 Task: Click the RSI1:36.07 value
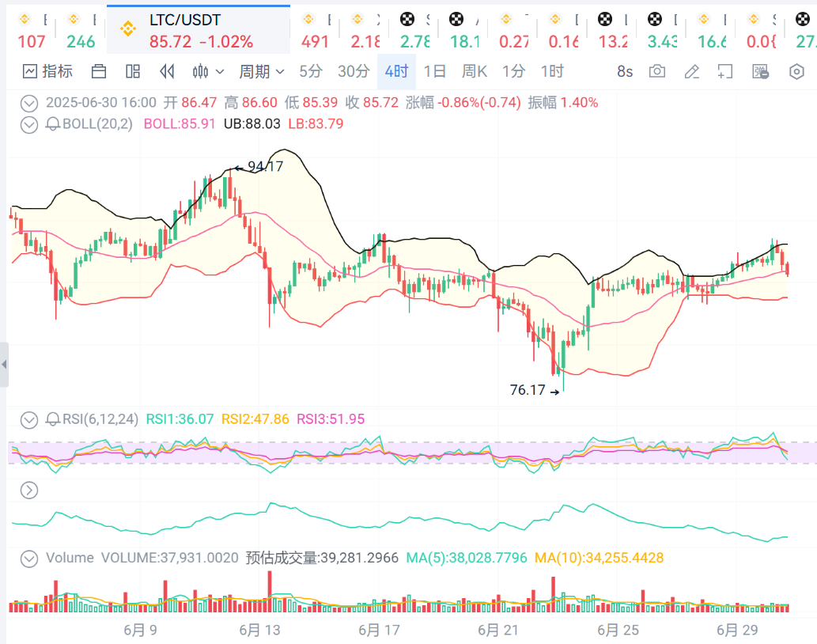tap(180, 419)
